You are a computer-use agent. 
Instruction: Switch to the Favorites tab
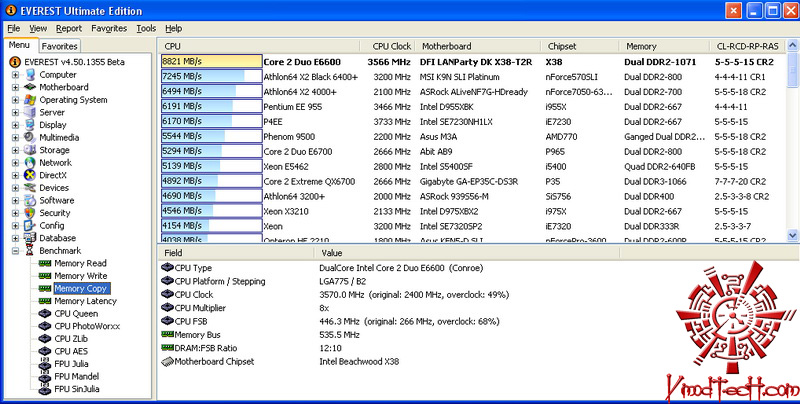(59, 46)
